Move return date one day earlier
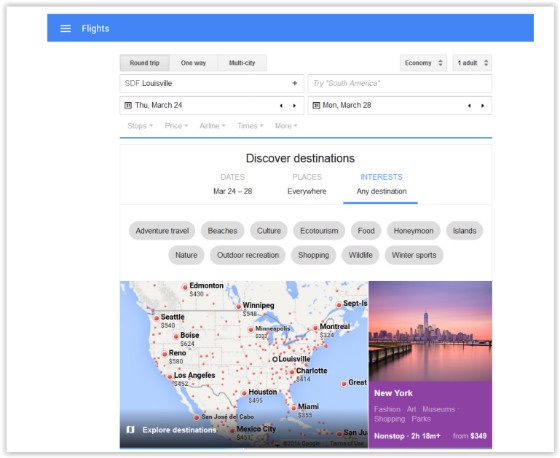Screen dimensions: 560x458 point(469,106)
